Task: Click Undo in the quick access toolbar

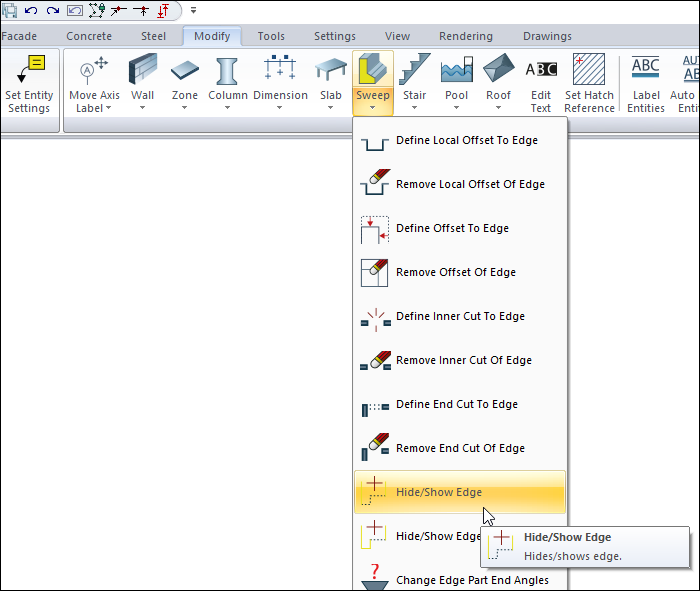Action: point(31,10)
